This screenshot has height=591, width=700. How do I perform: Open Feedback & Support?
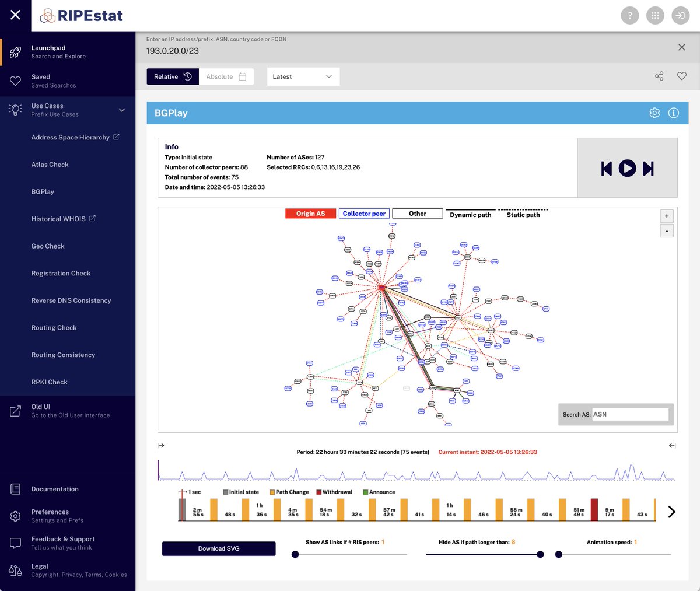point(63,543)
